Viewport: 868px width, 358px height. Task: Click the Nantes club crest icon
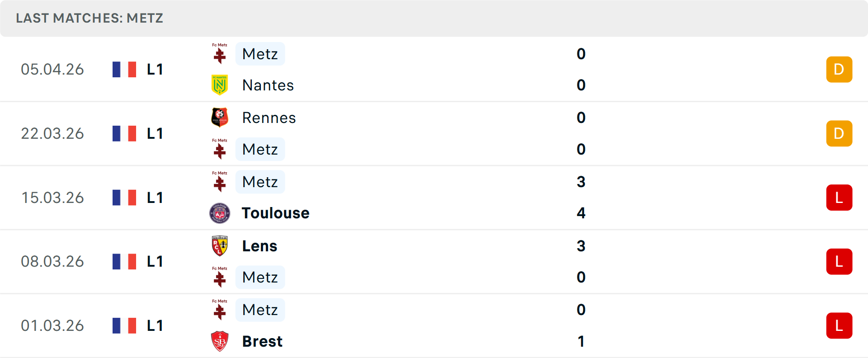tap(220, 85)
